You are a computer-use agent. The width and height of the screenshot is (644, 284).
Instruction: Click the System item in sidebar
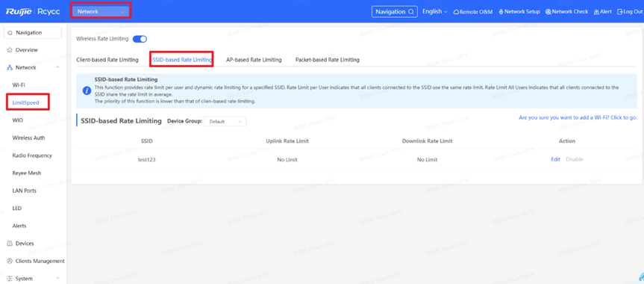point(24,279)
